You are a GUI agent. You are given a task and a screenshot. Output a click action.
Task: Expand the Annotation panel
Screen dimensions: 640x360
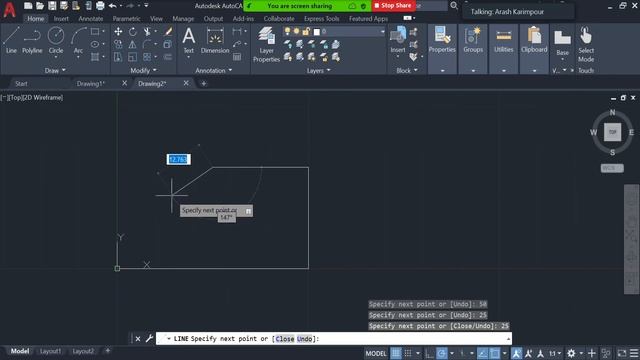point(213,71)
